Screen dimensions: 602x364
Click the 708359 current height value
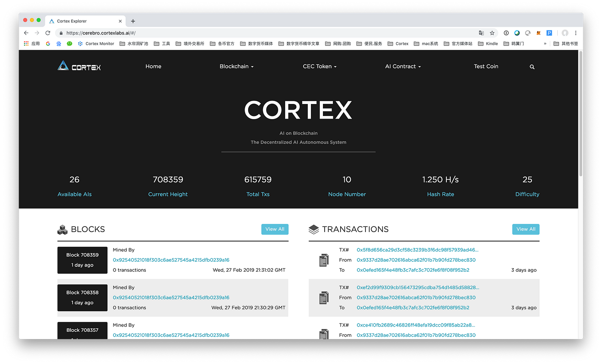tap(168, 180)
